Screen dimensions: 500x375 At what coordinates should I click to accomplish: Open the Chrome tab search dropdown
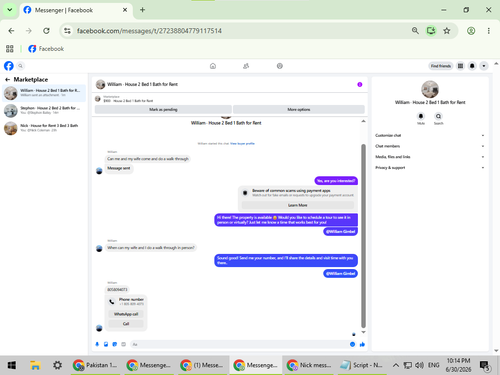tap(10, 10)
